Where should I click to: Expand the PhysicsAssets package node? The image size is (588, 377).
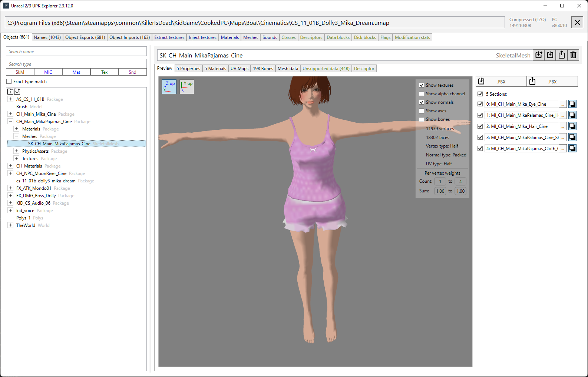pos(16,151)
